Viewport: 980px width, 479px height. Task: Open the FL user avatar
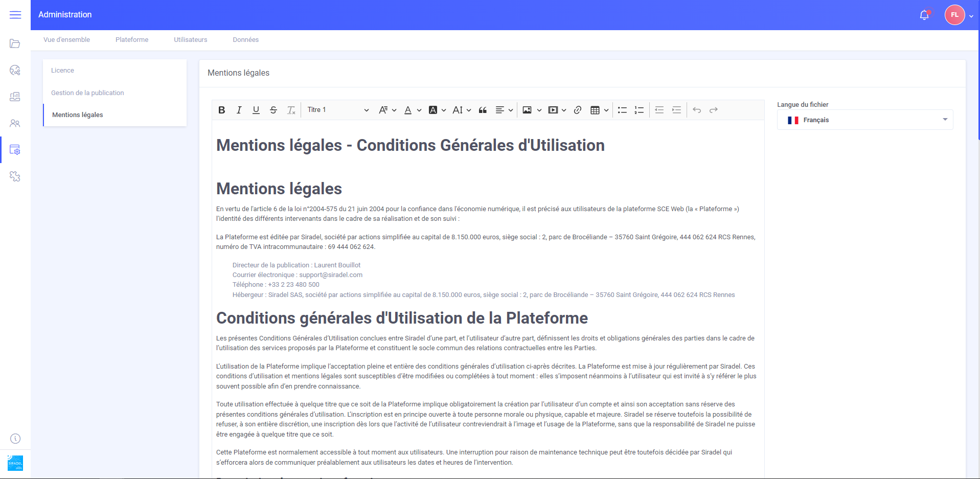pyautogui.click(x=954, y=15)
